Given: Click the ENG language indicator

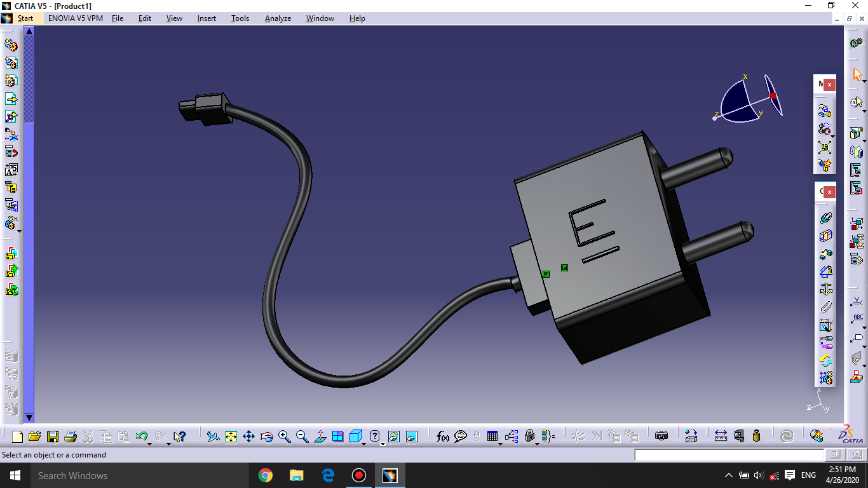Looking at the screenshot, I should pyautogui.click(x=808, y=475).
